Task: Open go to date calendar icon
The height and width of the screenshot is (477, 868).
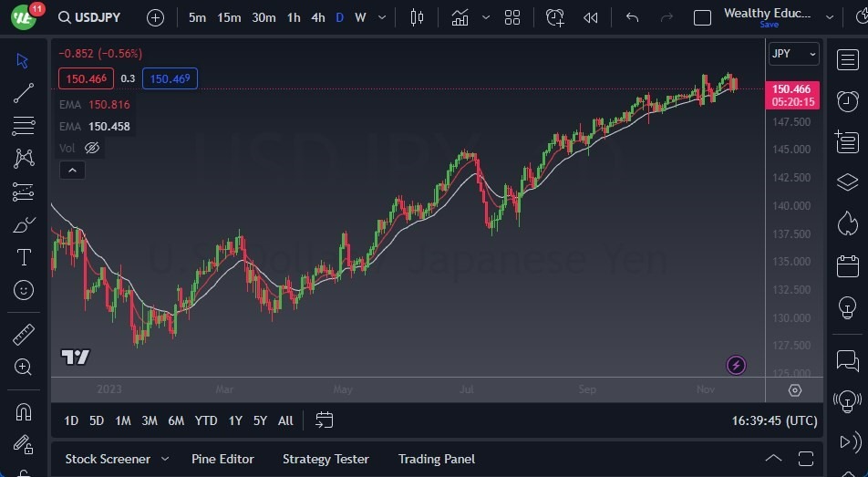Action: pyautogui.click(x=324, y=420)
